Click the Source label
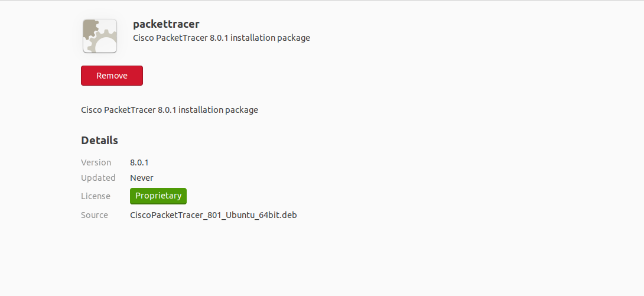 [x=95, y=215]
